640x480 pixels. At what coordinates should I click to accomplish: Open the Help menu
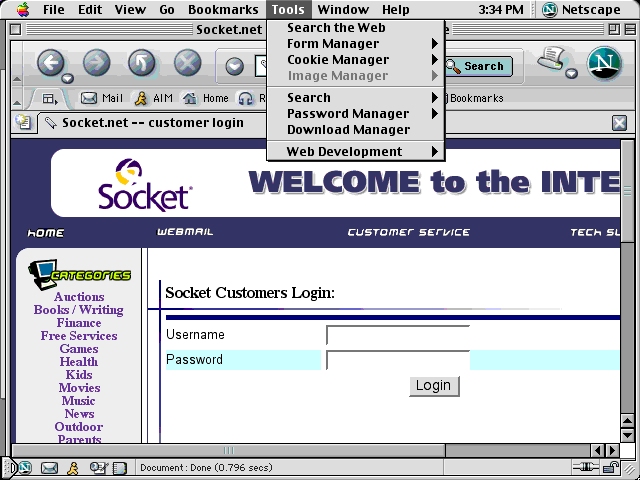(396, 9)
